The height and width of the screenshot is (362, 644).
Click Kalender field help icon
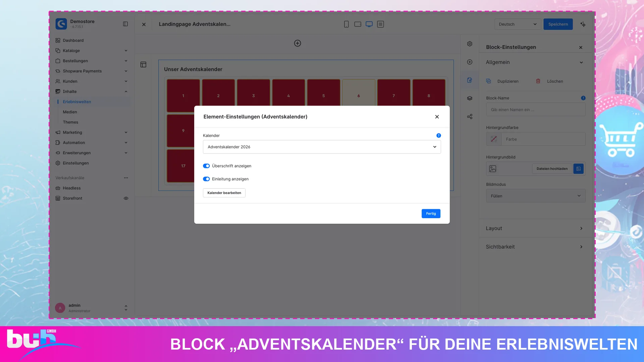[439, 135]
